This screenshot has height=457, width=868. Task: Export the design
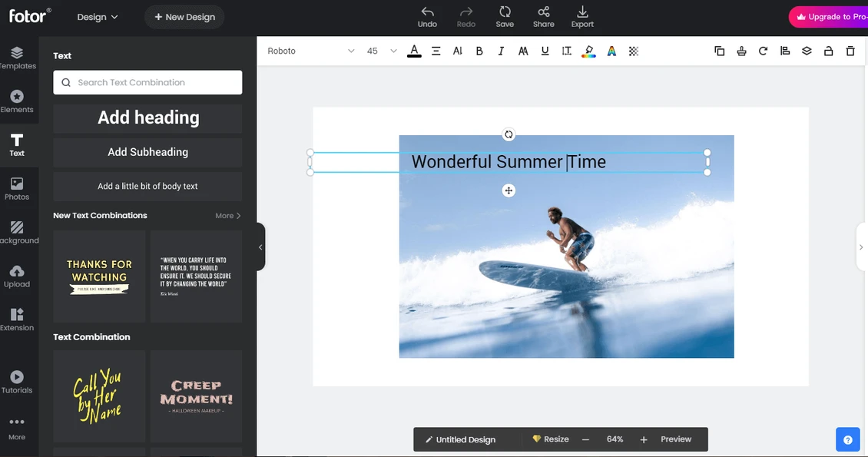coord(582,17)
